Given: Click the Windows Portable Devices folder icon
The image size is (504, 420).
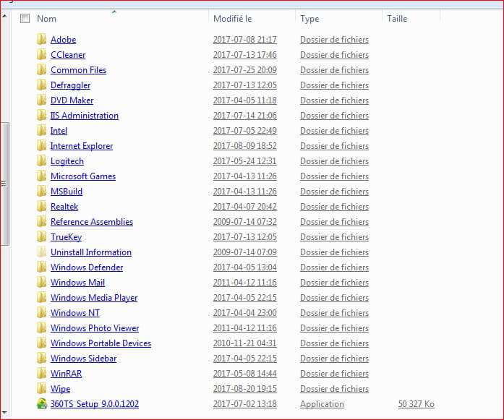Looking at the screenshot, I should point(41,343).
